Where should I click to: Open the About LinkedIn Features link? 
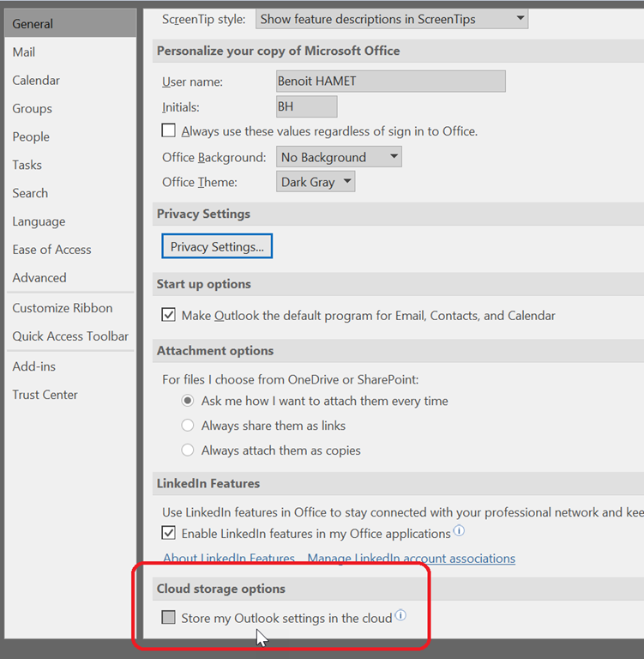[x=229, y=559]
